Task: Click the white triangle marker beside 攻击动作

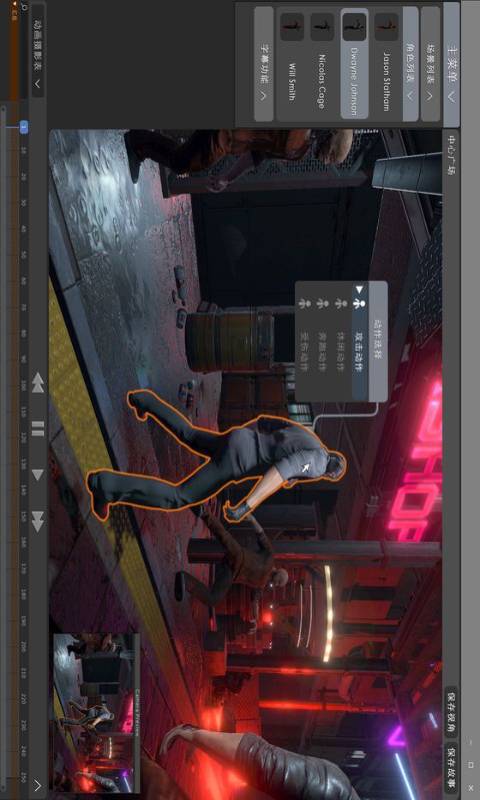Action: click(360, 290)
